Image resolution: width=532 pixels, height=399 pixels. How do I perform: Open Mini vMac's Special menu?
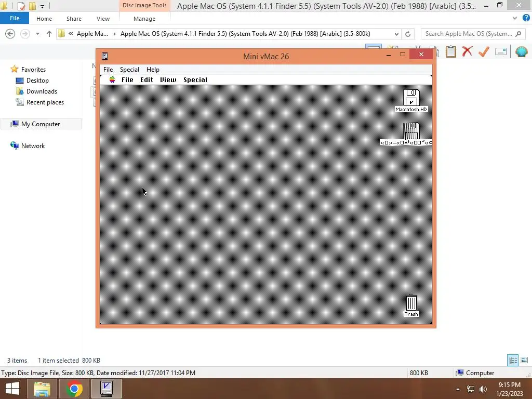(129, 70)
